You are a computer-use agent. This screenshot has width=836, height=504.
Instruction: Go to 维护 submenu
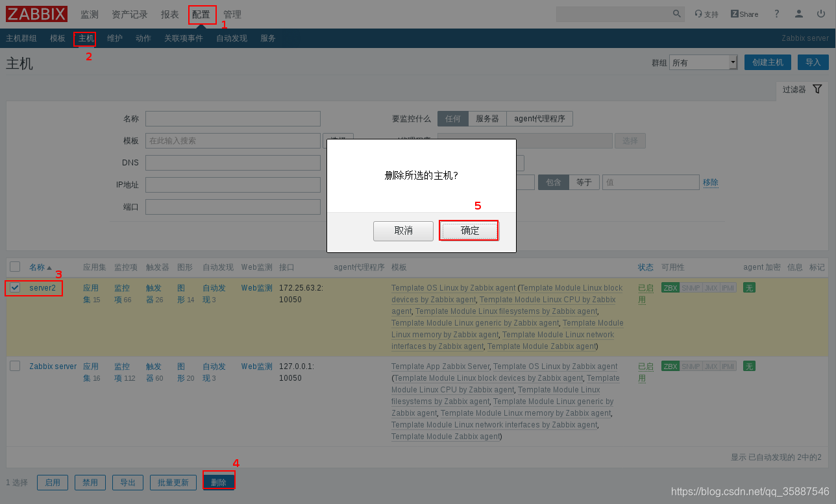tap(115, 38)
